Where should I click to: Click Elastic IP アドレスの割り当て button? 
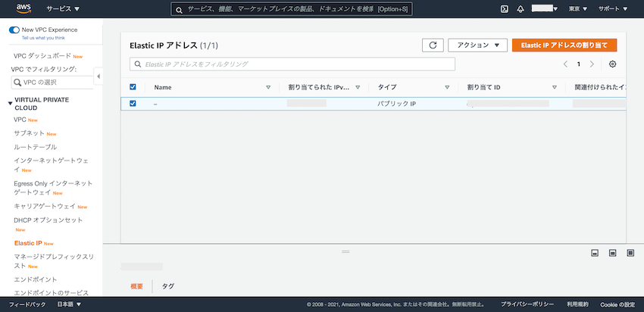tap(564, 45)
